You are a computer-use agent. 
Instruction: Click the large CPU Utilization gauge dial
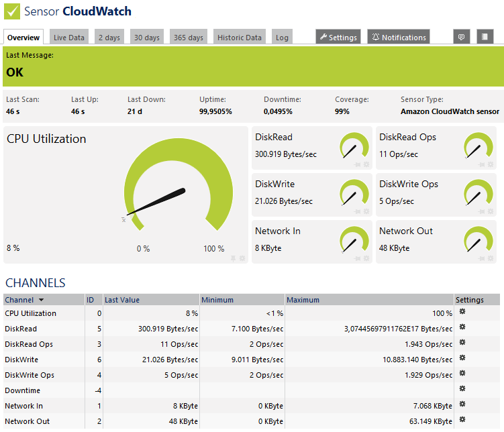point(179,184)
